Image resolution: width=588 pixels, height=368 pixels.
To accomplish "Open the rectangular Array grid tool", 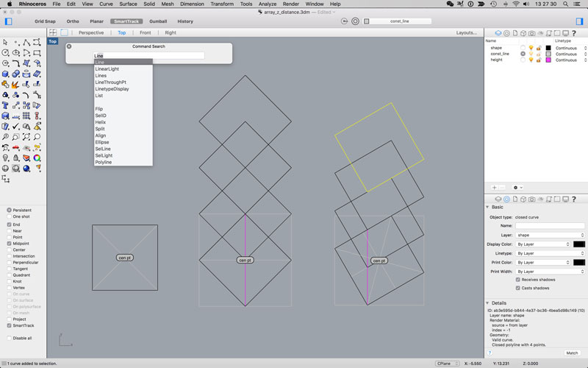I will pyautogui.click(x=26, y=116).
